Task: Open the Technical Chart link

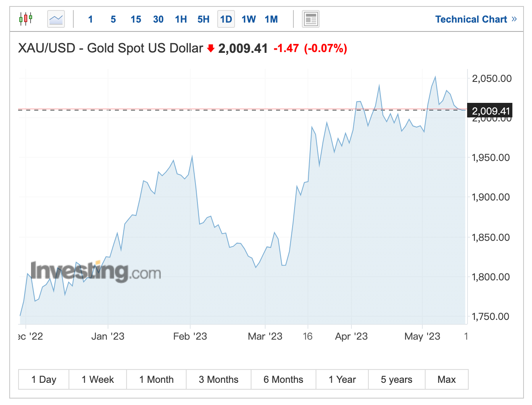Action: 471,19
